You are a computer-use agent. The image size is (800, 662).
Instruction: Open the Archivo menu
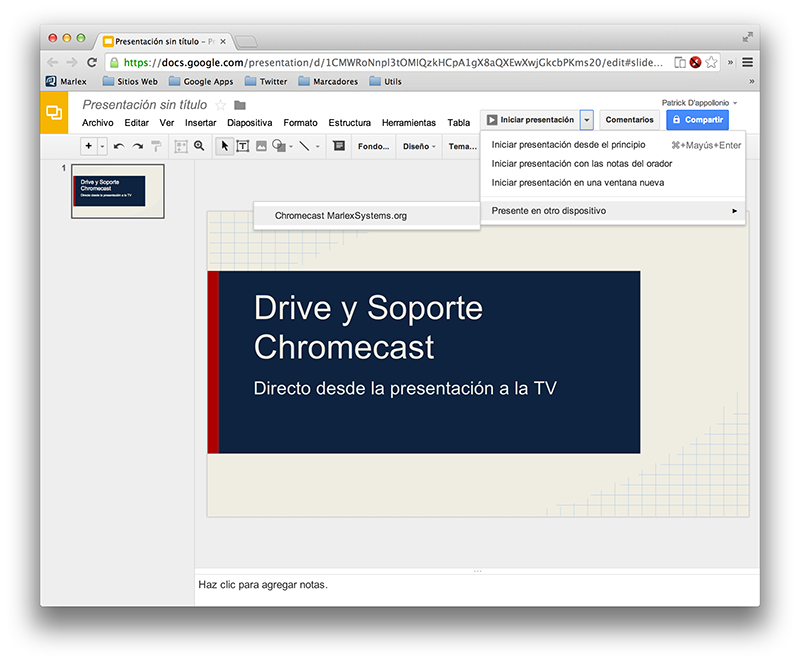97,123
